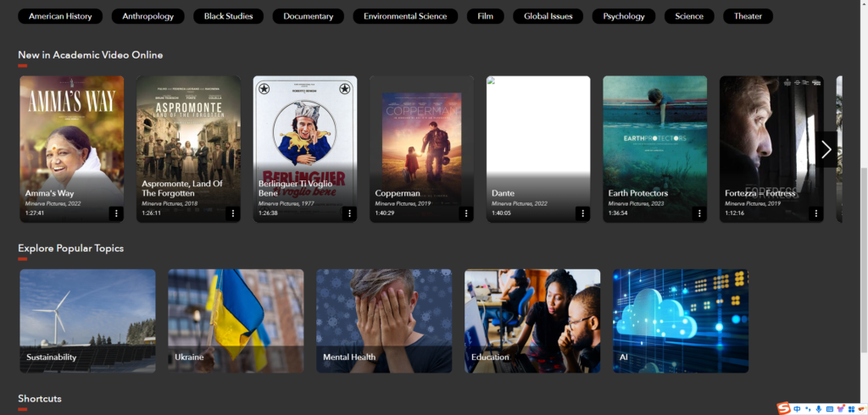The image size is (868, 415).
Task: Open the Sustainability topic tile
Action: coord(87,321)
